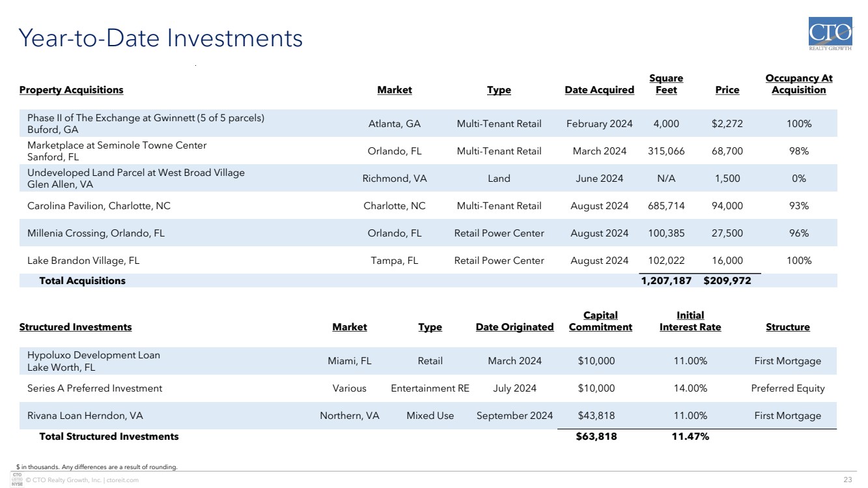Click the NYSE listed badge in footer
868x488 pixels.
pyautogui.click(x=17, y=480)
